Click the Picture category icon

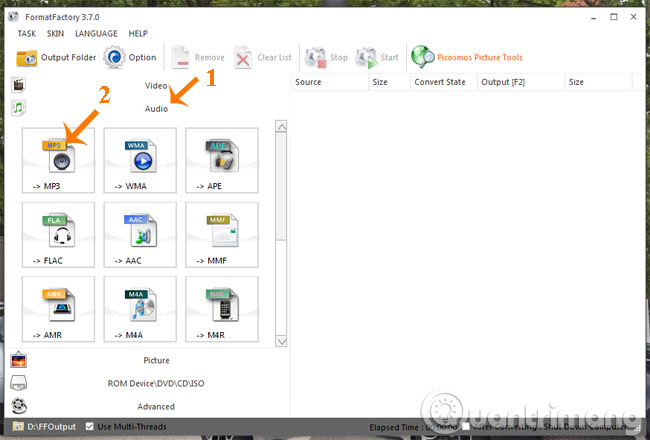click(19, 360)
